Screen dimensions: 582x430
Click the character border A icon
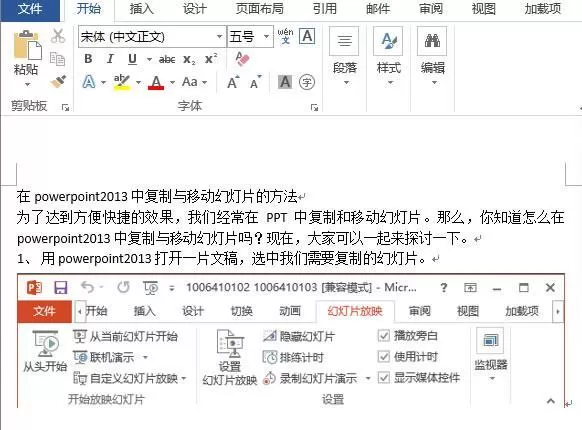(307, 36)
